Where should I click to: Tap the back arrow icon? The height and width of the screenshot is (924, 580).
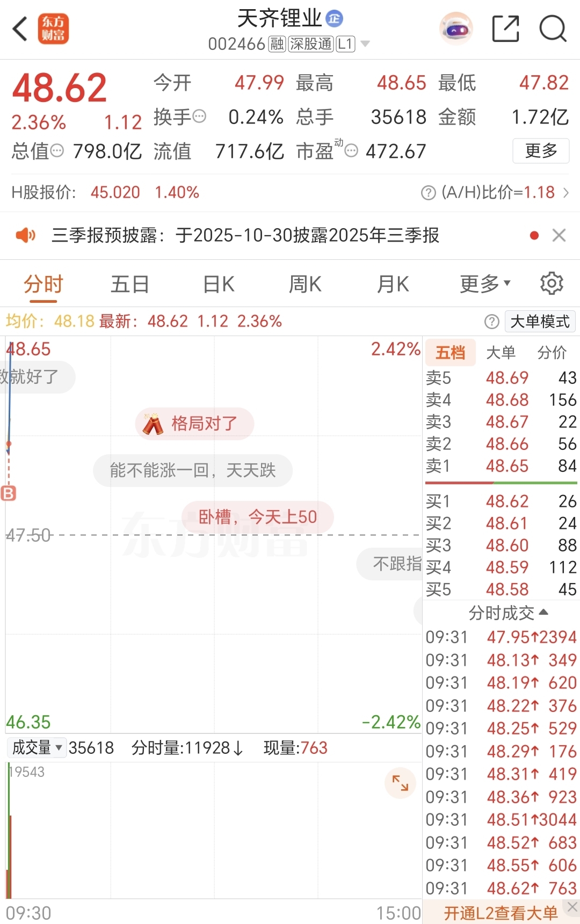coord(20,28)
